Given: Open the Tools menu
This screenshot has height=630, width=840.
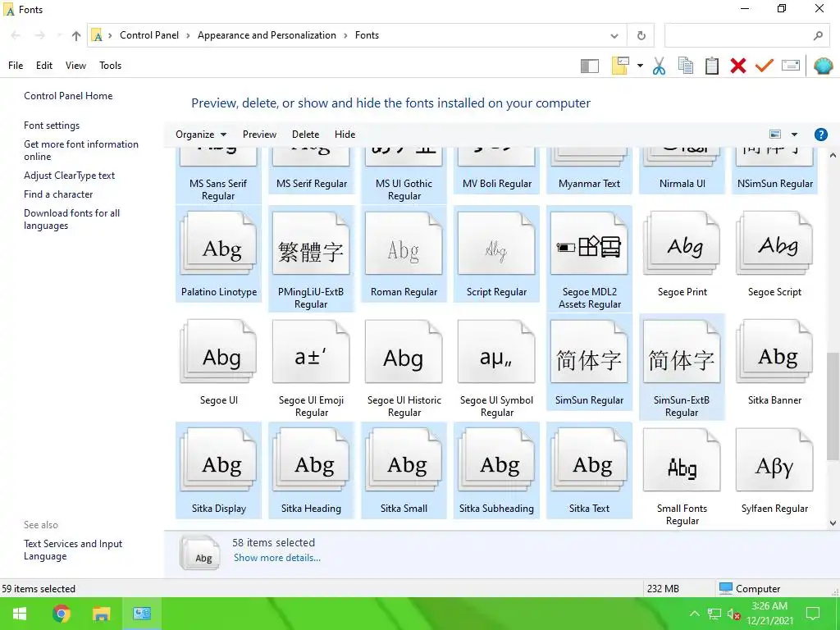Looking at the screenshot, I should [x=111, y=66].
